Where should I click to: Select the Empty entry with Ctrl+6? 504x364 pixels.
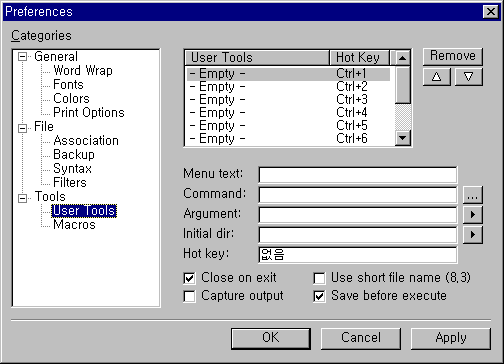pos(288,139)
